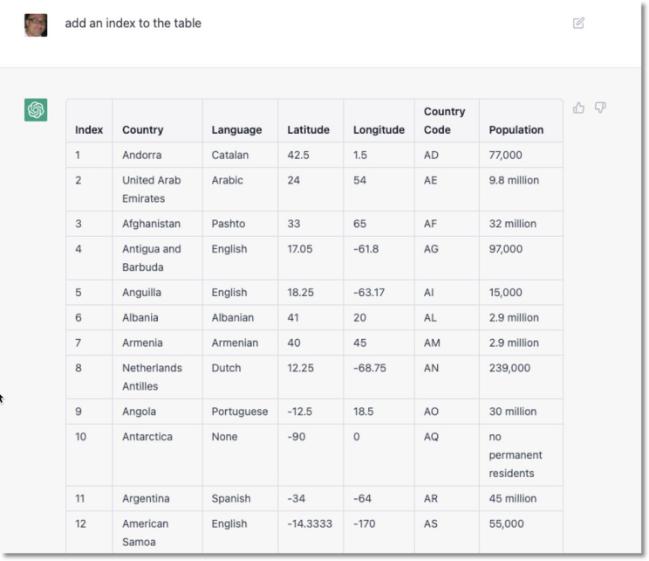Click the thumbs up feedback icon

(579, 108)
